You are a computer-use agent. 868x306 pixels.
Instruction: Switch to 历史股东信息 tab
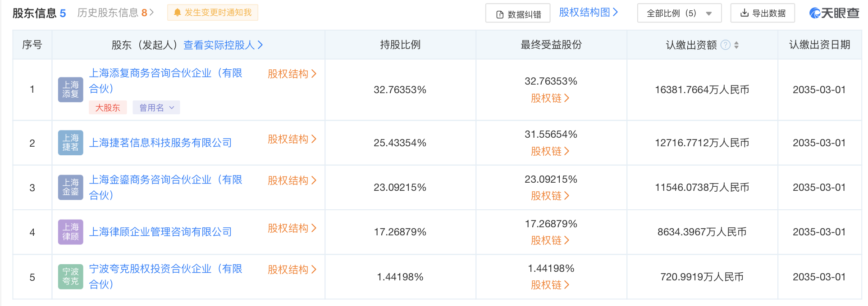tap(115, 13)
